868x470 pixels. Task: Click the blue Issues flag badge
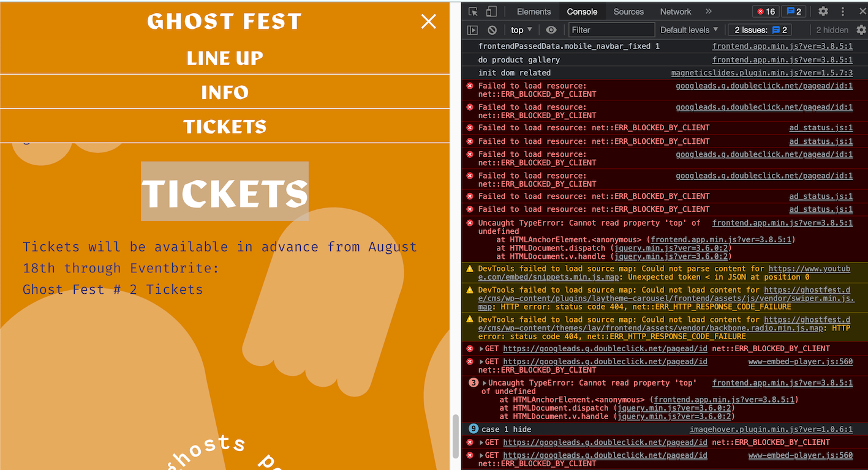(x=794, y=11)
